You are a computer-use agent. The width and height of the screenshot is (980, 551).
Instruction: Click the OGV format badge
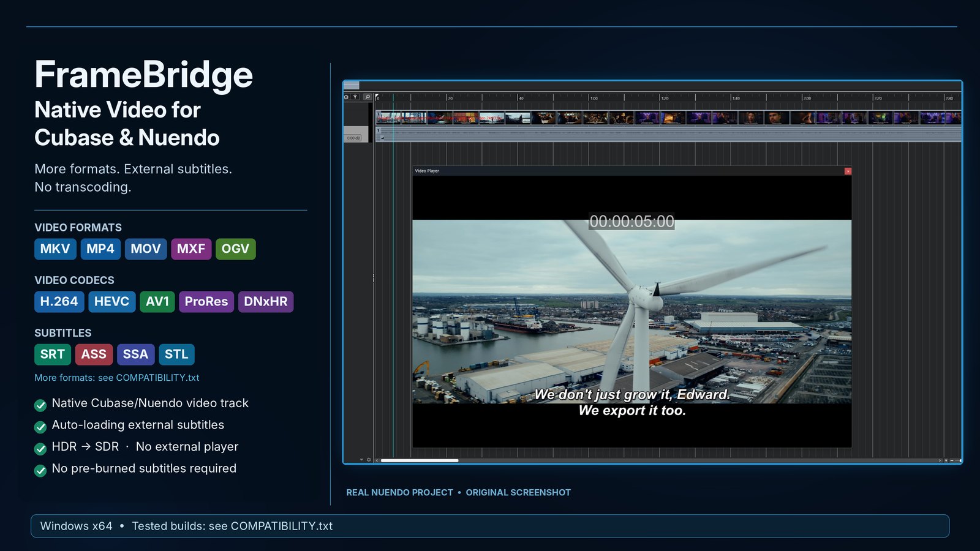click(236, 249)
